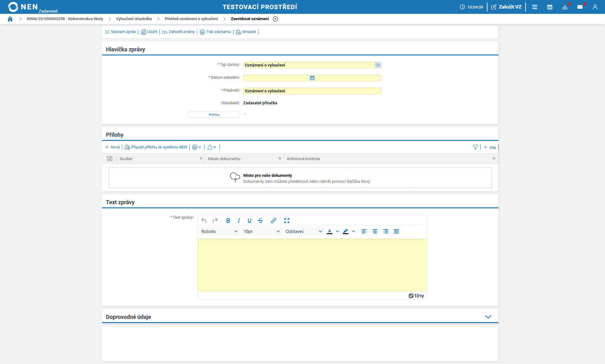Open the date picker for Datum odeslání

tap(312, 78)
